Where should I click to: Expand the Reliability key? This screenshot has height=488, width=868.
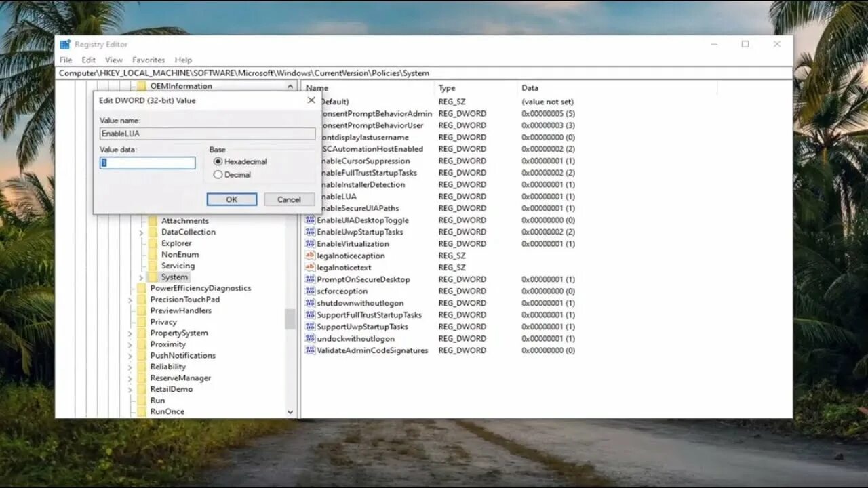coord(130,367)
